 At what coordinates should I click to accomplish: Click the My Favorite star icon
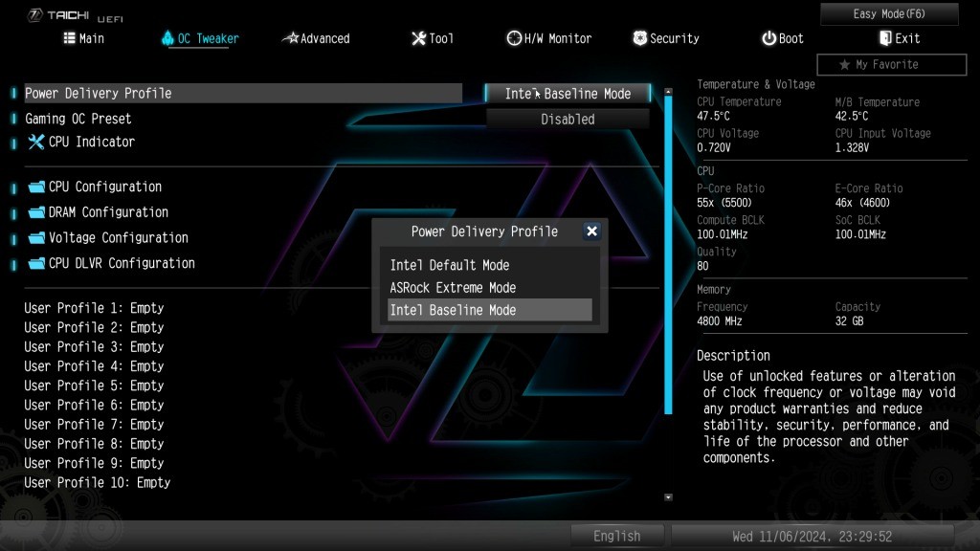pos(844,64)
